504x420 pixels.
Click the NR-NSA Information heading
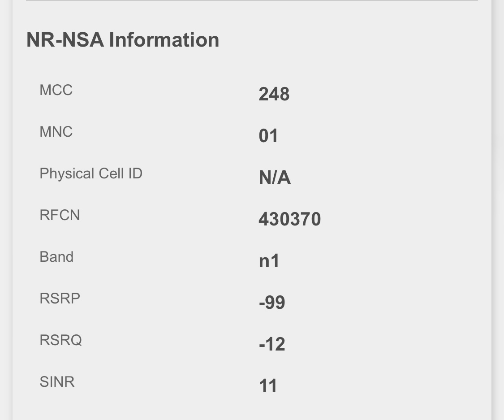[123, 39]
